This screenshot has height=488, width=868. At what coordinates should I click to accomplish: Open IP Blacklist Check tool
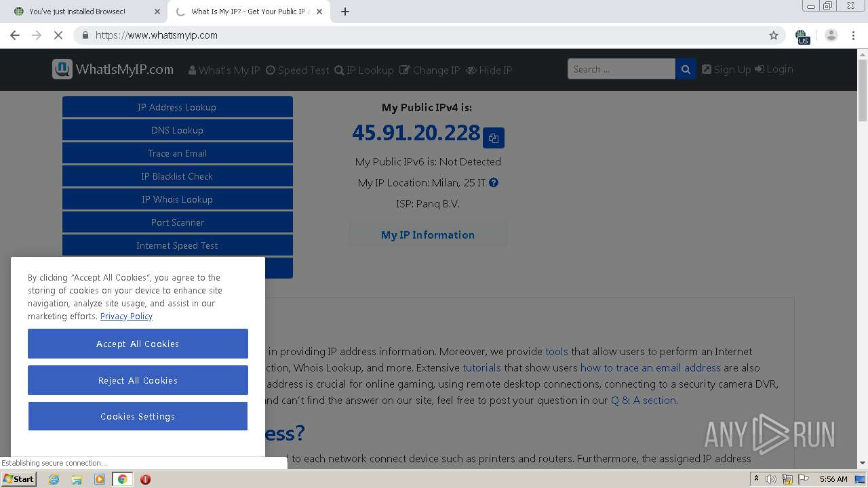click(x=178, y=176)
